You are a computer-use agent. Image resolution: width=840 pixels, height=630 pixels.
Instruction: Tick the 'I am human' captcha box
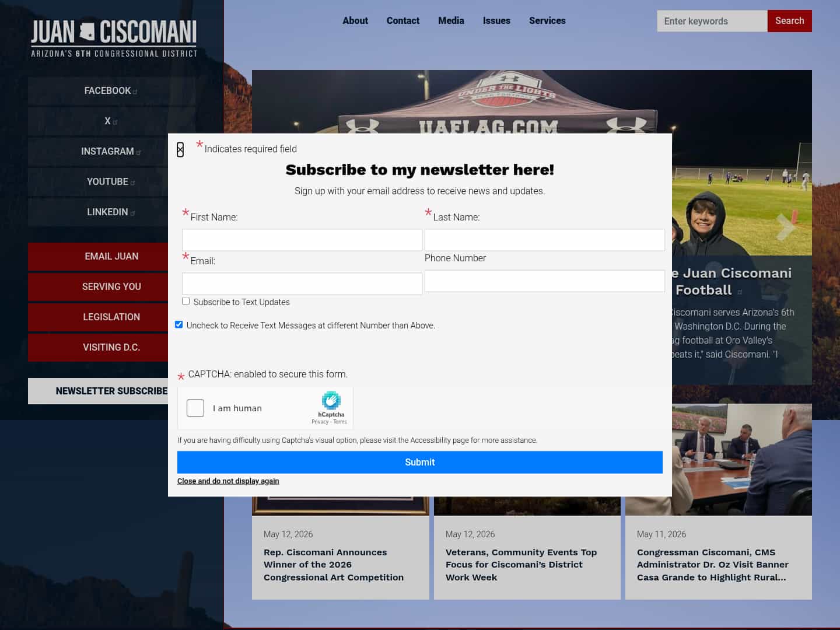pos(195,408)
